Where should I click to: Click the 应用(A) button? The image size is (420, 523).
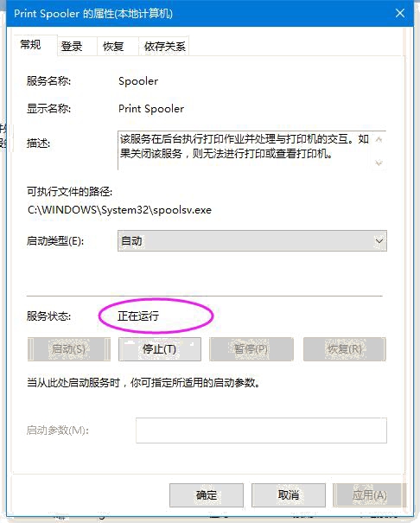(369, 495)
